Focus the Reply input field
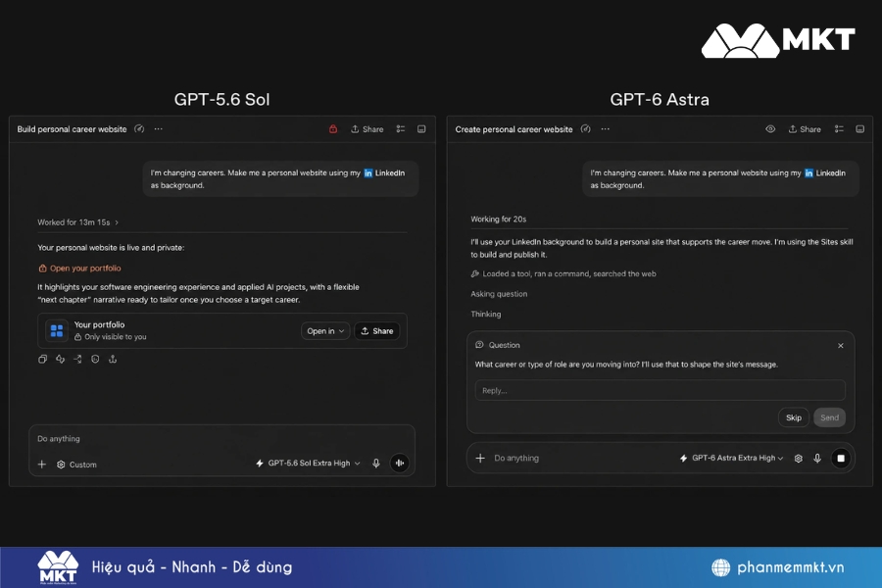The width and height of the screenshot is (882, 588). (x=660, y=390)
